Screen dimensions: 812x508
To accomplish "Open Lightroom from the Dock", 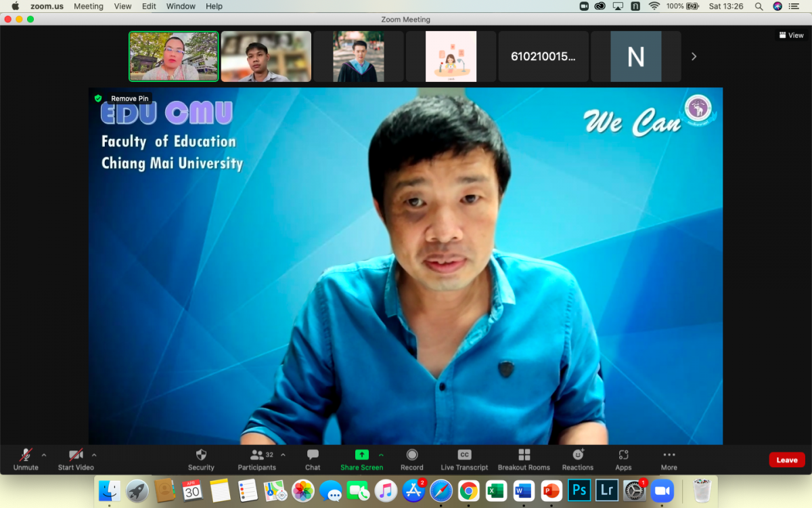I will tap(607, 490).
